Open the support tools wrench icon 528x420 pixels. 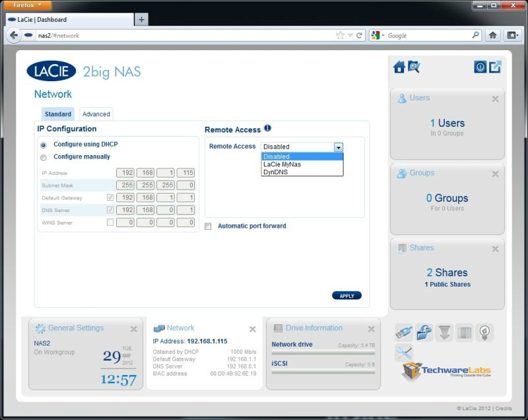(x=404, y=353)
